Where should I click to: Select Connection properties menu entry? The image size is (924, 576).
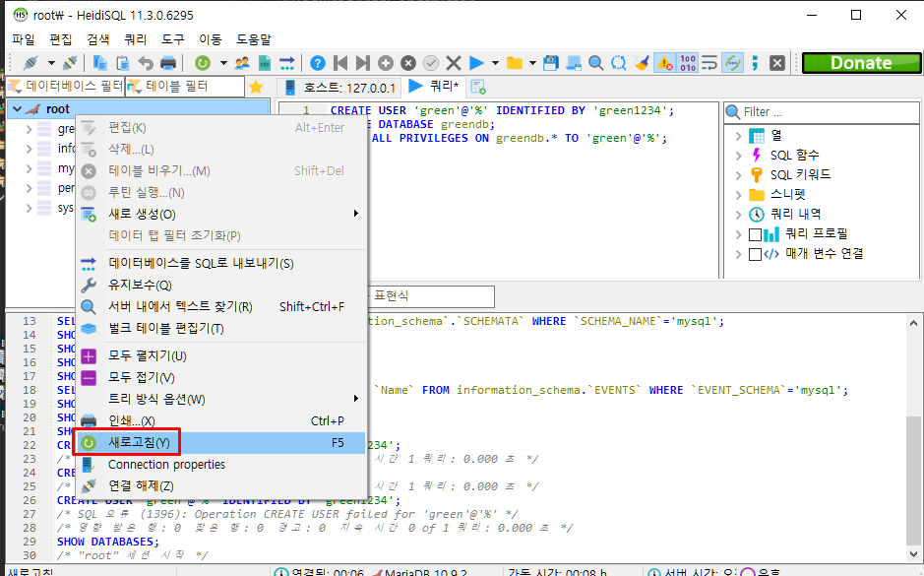tap(221, 465)
